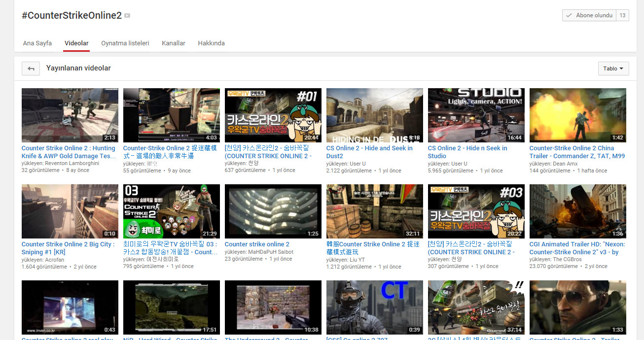
Task: Open title 'CS Online 2 - Hide and Seek in Dust2'
Action: [369, 152]
